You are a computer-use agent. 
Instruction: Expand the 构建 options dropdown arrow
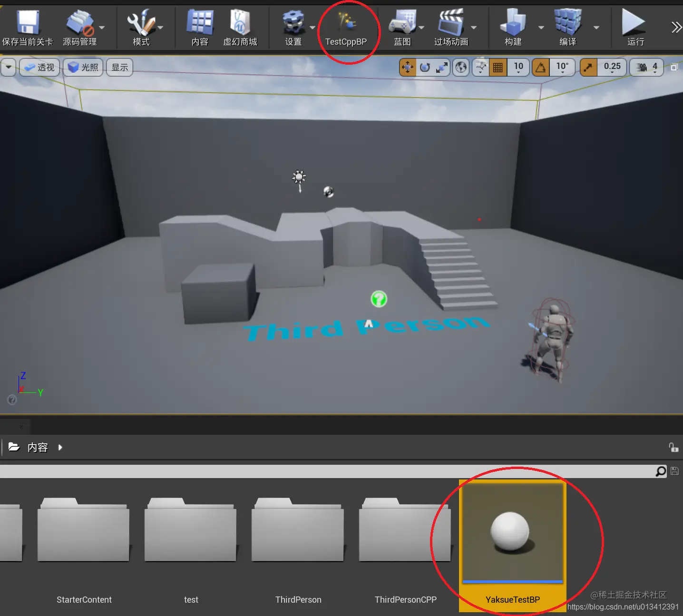[541, 28]
